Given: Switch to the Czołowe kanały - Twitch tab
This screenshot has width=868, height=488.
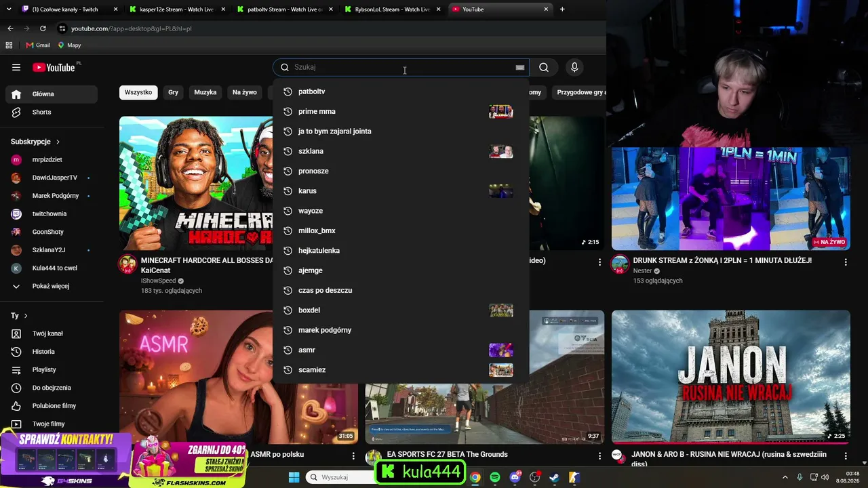Looking at the screenshot, I should point(70,9).
